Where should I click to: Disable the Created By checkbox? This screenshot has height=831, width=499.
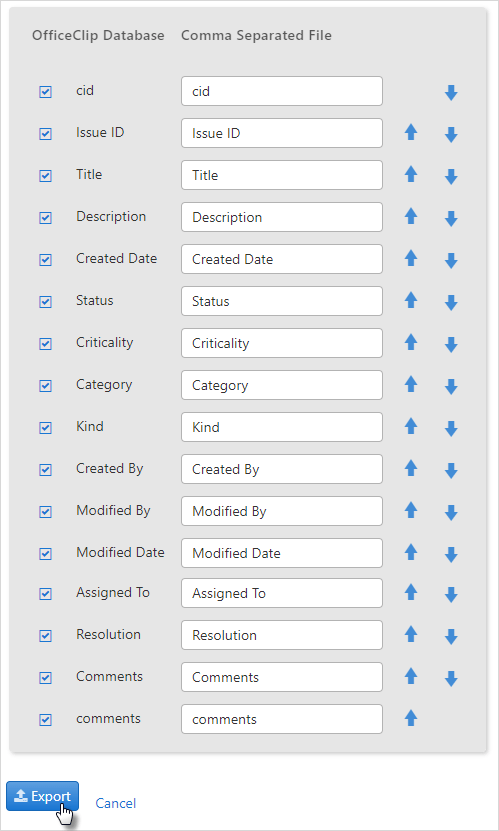[46, 470]
